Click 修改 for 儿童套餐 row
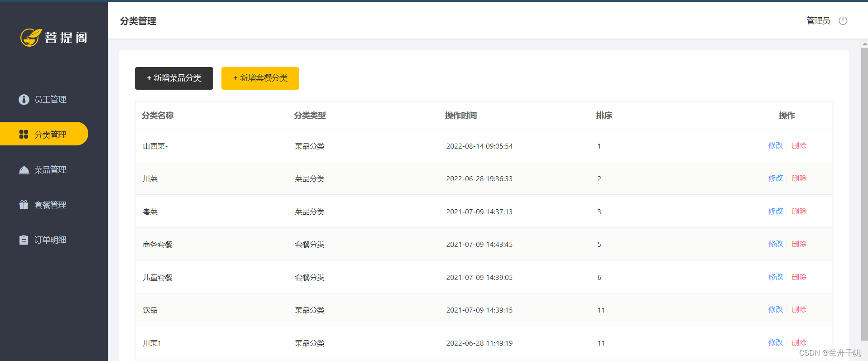The height and width of the screenshot is (361, 868). point(776,277)
